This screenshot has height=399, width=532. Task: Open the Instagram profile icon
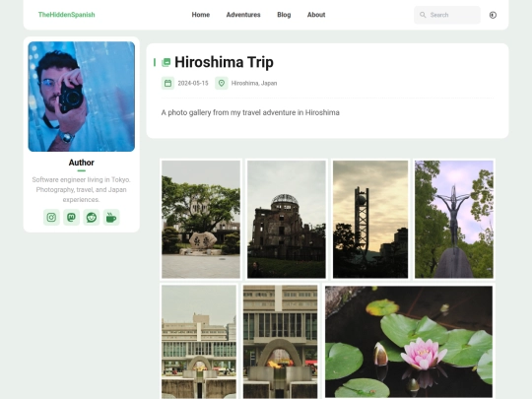[51, 217]
